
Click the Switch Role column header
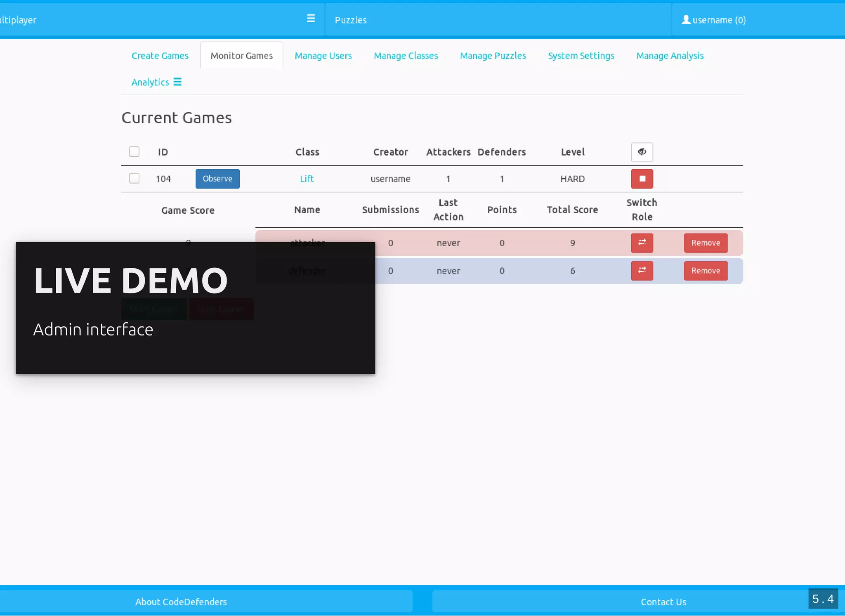pyautogui.click(x=642, y=210)
